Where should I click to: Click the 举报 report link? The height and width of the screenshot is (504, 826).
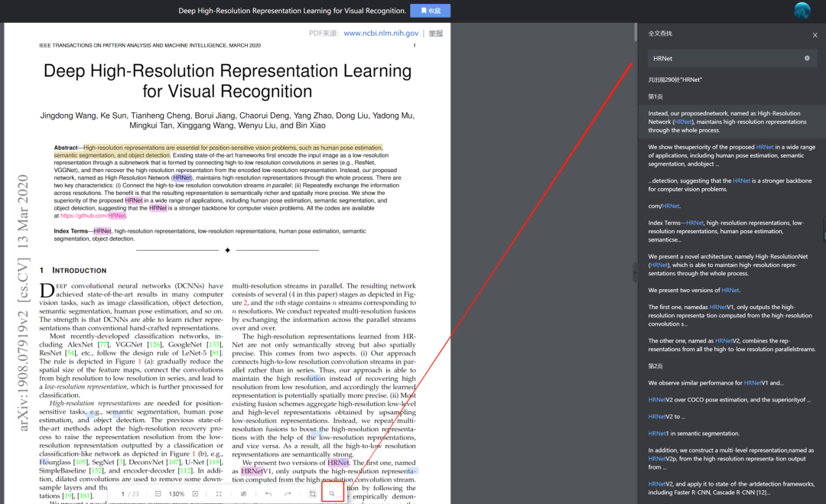click(436, 33)
